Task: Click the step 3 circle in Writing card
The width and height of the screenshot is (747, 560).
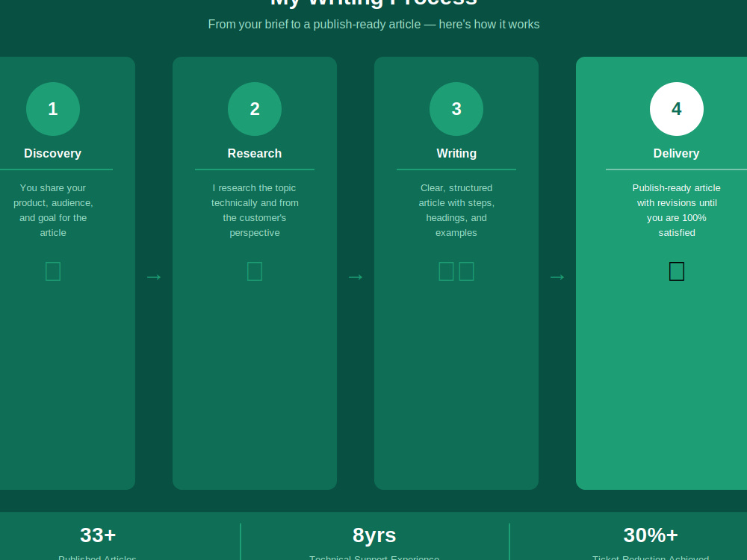Action: (x=456, y=109)
